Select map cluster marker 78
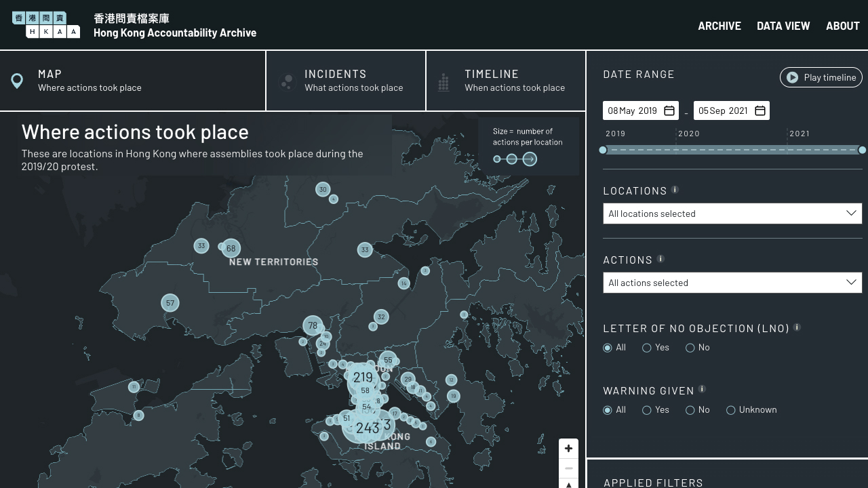This screenshot has width=868, height=488. tap(313, 325)
